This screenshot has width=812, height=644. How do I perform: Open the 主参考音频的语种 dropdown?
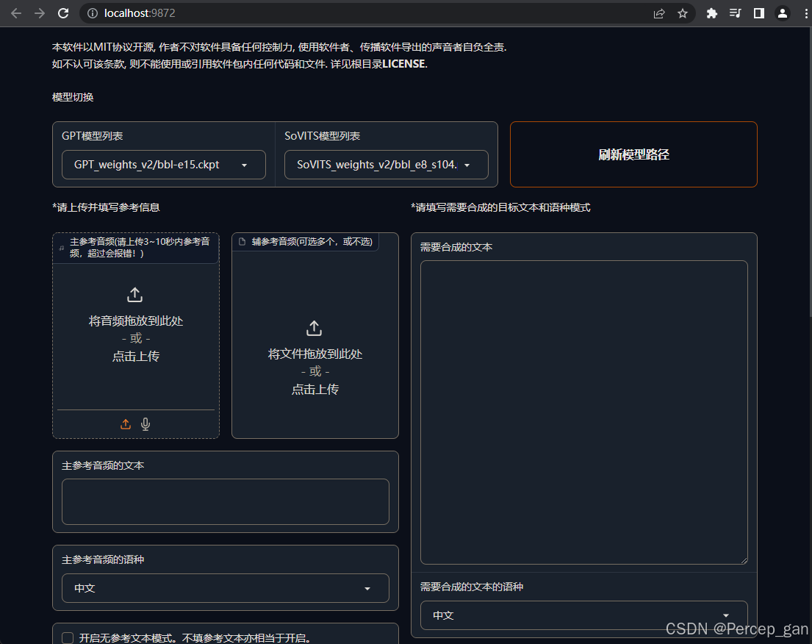pos(226,588)
